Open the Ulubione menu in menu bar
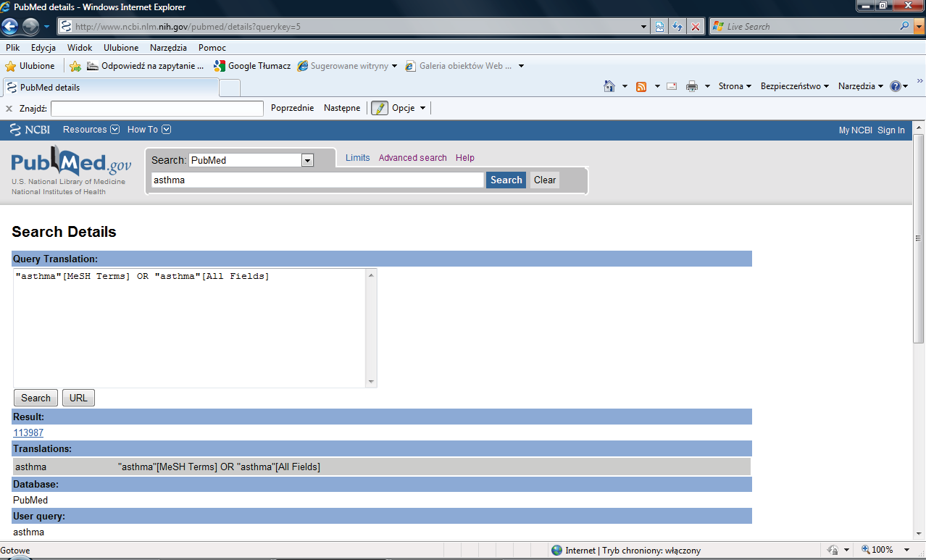 pos(121,48)
